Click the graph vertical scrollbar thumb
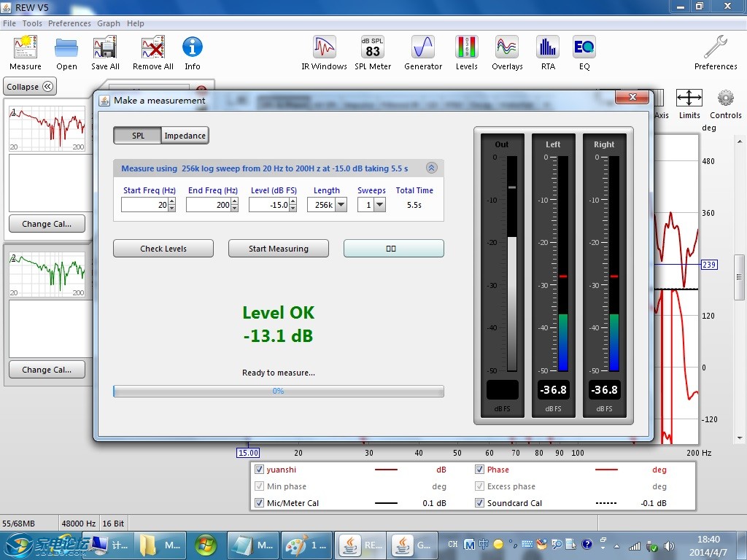Screen dimensions: 747x560 click(x=739, y=277)
